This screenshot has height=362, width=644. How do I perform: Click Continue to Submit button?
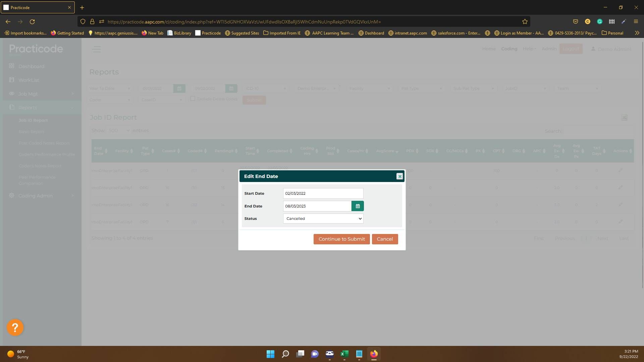click(x=341, y=239)
